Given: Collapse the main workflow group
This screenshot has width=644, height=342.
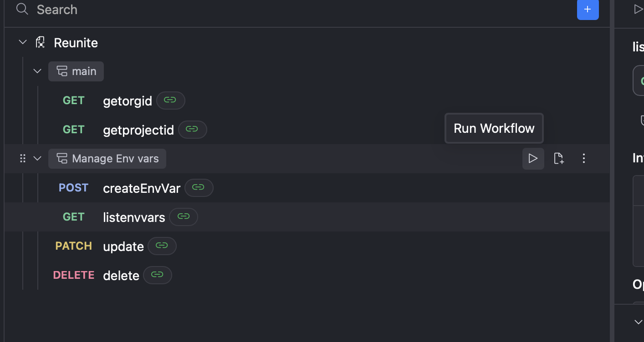Looking at the screenshot, I should pyautogui.click(x=37, y=71).
